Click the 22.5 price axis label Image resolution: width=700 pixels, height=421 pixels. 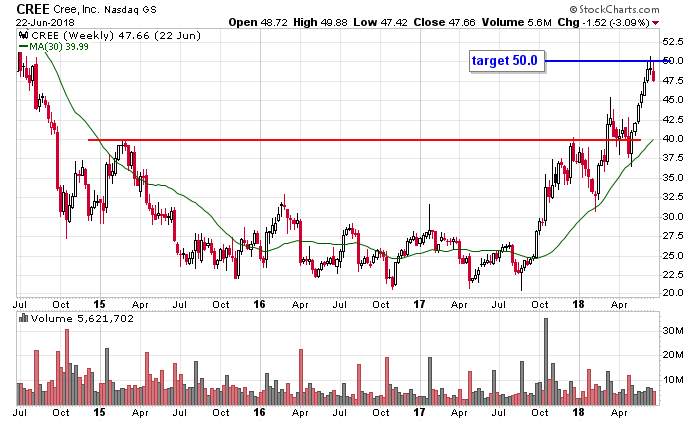click(x=673, y=274)
